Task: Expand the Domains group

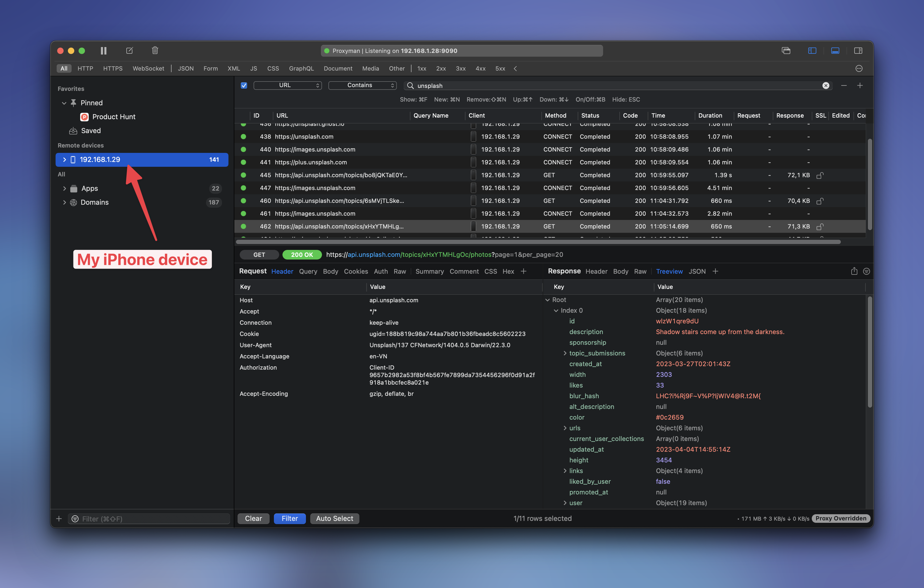Action: click(x=64, y=202)
